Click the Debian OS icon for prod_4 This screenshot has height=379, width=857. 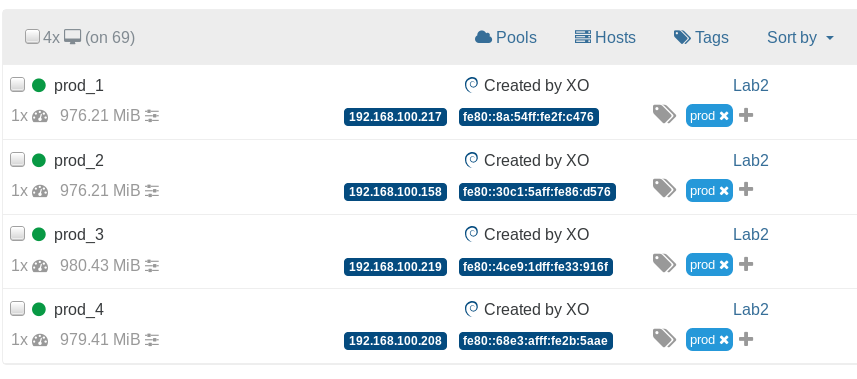pos(471,310)
